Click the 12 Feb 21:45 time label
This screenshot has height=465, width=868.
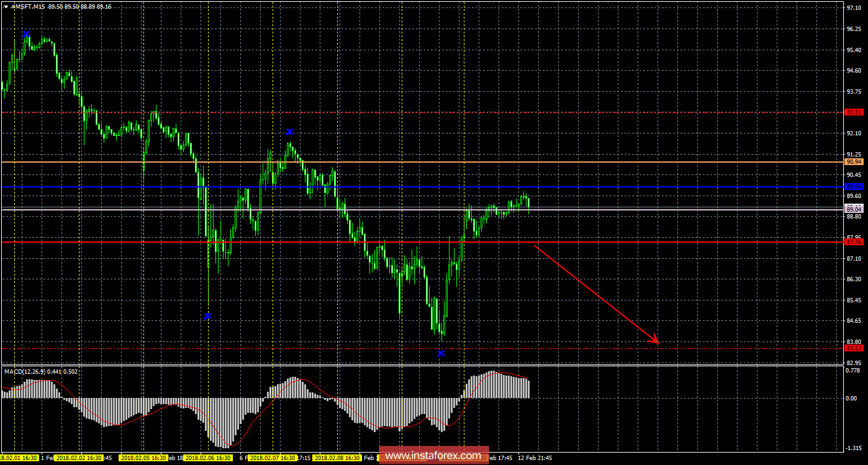coord(536,458)
